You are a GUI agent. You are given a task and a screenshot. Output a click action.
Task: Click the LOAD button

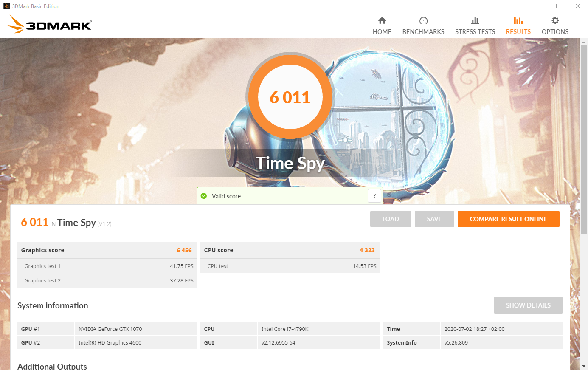390,219
